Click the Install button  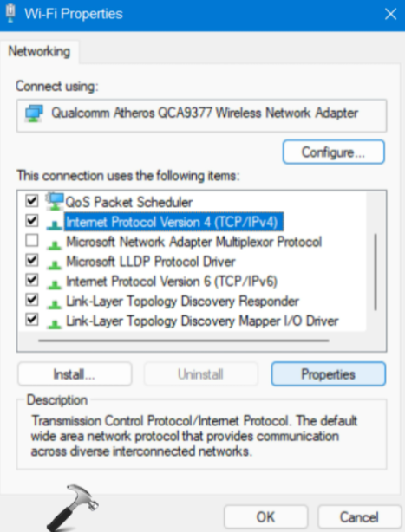coord(75,374)
